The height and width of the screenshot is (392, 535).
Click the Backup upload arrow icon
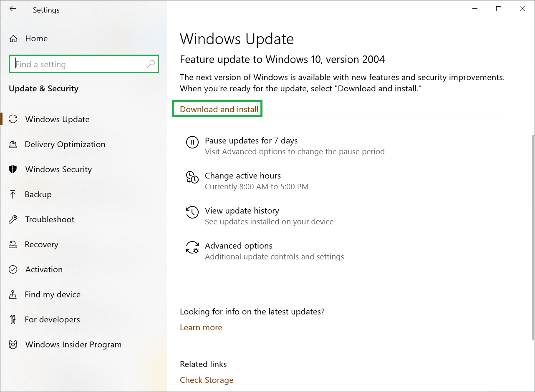tap(13, 194)
